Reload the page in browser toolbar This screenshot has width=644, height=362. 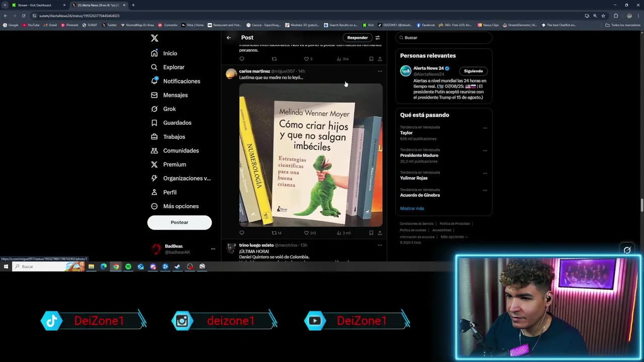click(x=23, y=16)
